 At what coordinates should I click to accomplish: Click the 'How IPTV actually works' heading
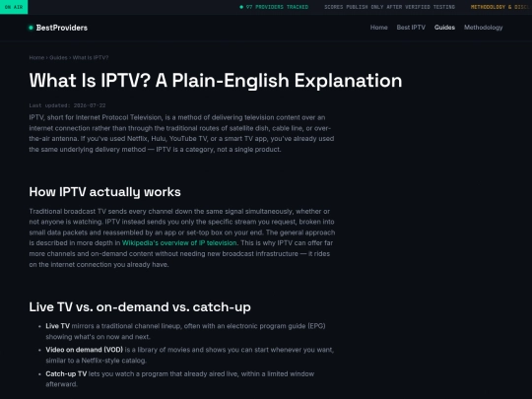point(104,192)
